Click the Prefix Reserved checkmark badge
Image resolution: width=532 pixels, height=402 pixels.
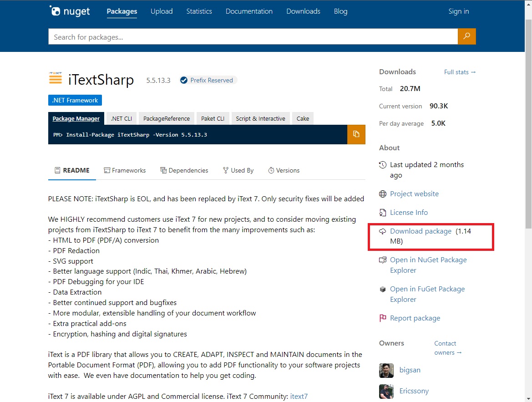[184, 80]
